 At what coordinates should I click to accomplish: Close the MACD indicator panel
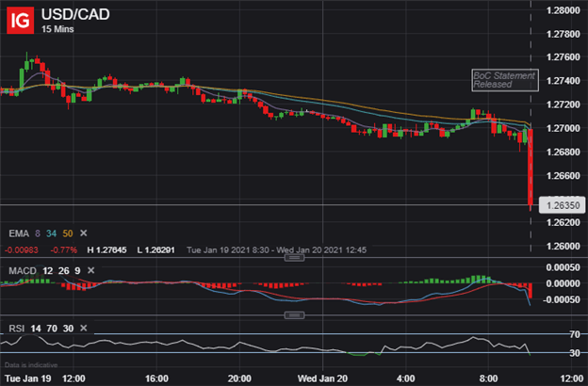tap(90, 270)
